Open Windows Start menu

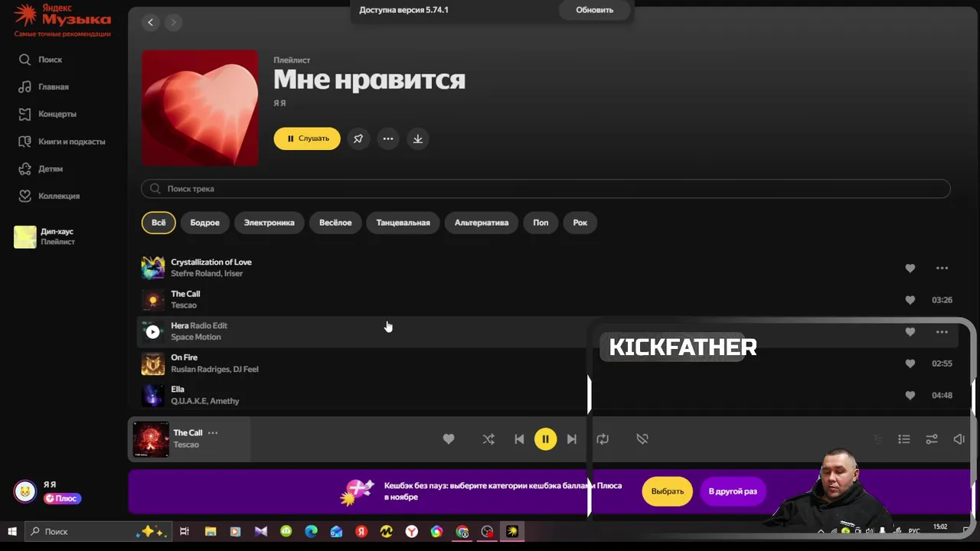12,531
